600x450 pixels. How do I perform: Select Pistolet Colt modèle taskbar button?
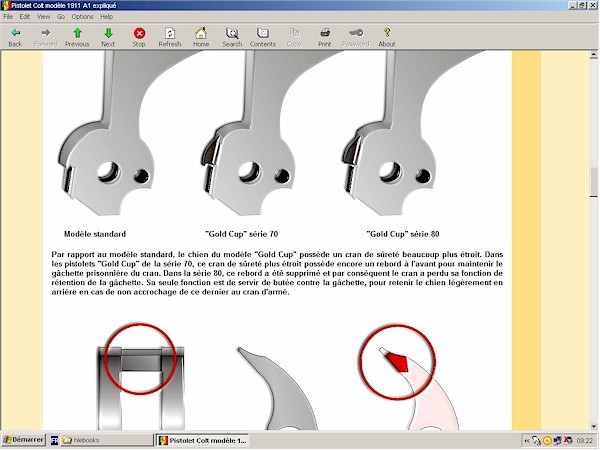[x=203, y=440]
